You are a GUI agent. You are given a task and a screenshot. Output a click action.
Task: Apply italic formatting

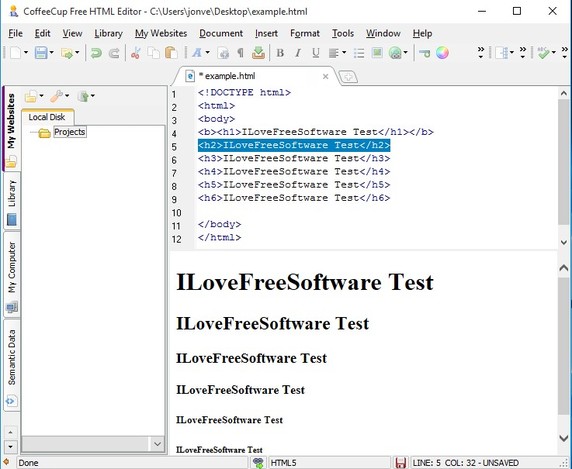[x=298, y=53]
